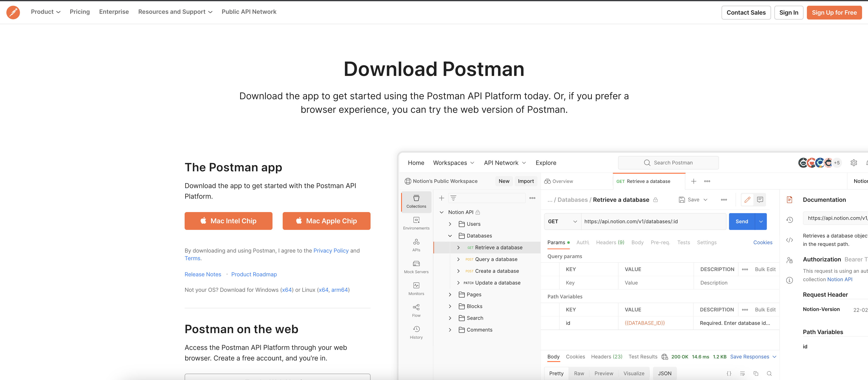
Task: Open the Product Roadmap link
Action: [x=254, y=275]
